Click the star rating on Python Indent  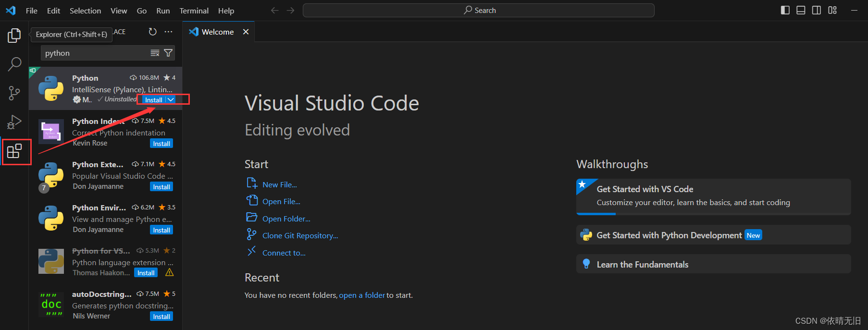click(167, 121)
